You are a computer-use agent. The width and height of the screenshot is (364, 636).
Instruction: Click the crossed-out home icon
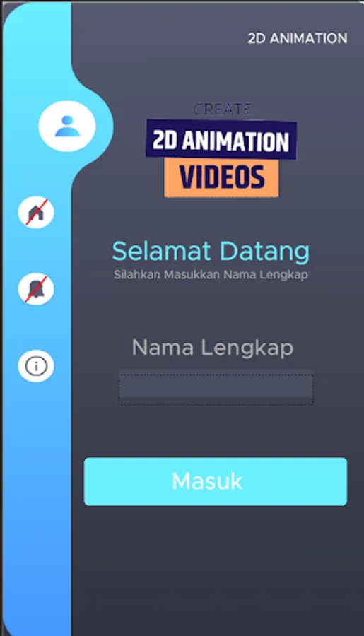[x=36, y=212]
